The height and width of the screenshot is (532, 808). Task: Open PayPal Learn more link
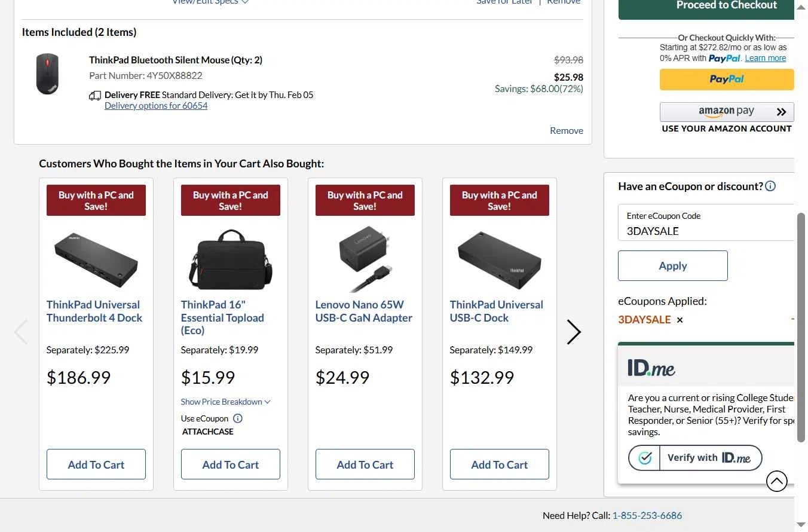766,58
